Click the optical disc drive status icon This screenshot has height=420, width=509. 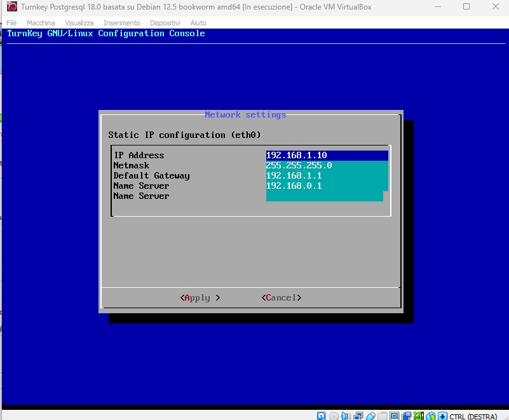tap(334, 416)
